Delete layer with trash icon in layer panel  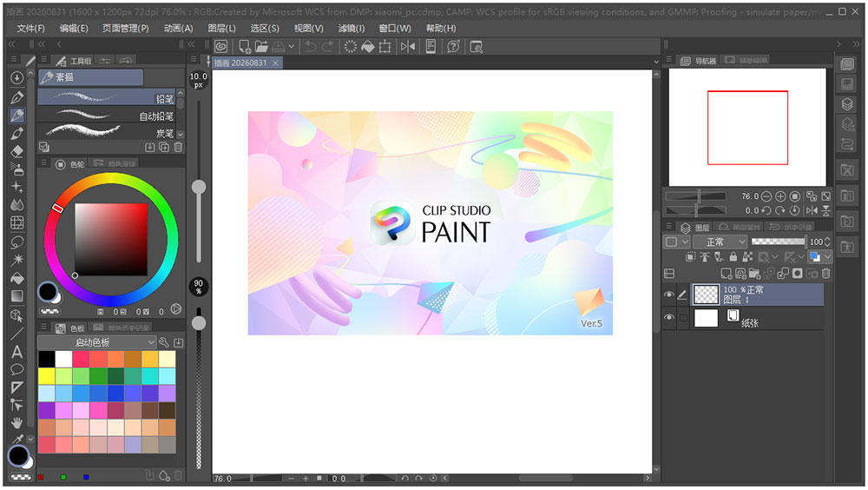pyautogui.click(x=826, y=274)
